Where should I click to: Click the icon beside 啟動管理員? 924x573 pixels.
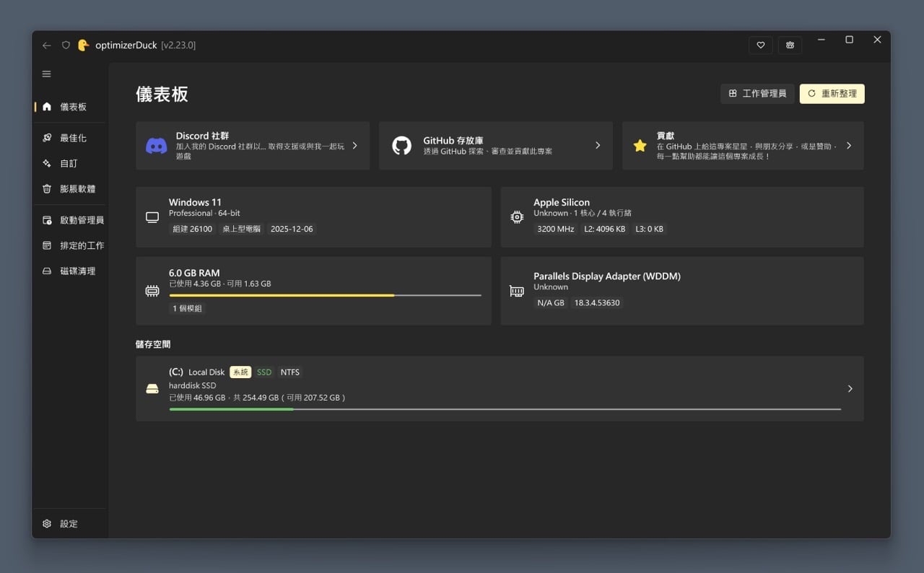[x=47, y=220]
